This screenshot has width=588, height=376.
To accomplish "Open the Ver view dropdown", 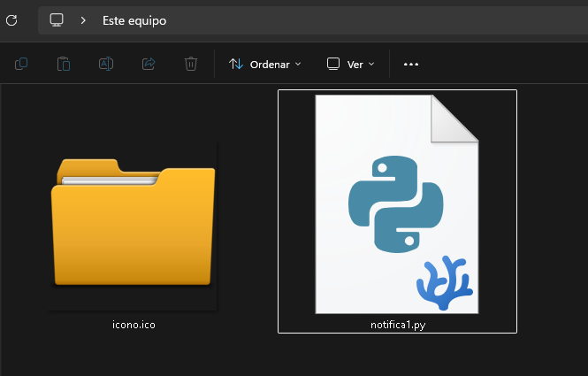I will pyautogui.click(x=351, y=65).
